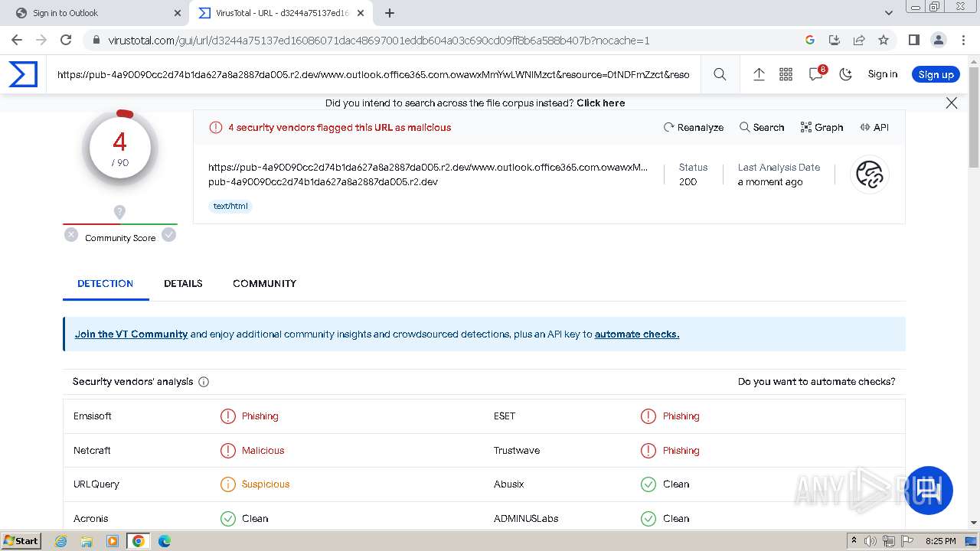This screenshot has width=980, height=551.
Task: Switch to the DETAILS tab
Action: 183,283
